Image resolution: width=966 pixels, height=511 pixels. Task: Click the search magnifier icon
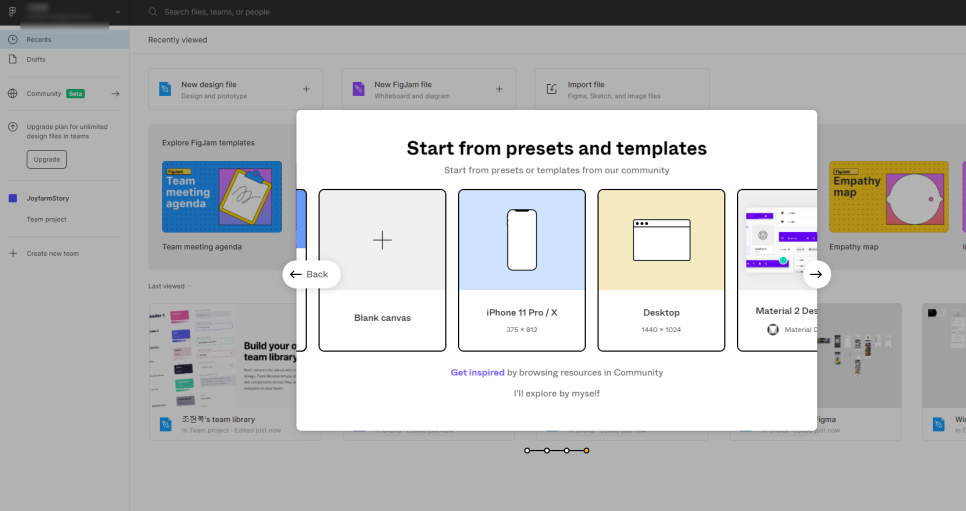pyautogui.click(x=153, y=12)
